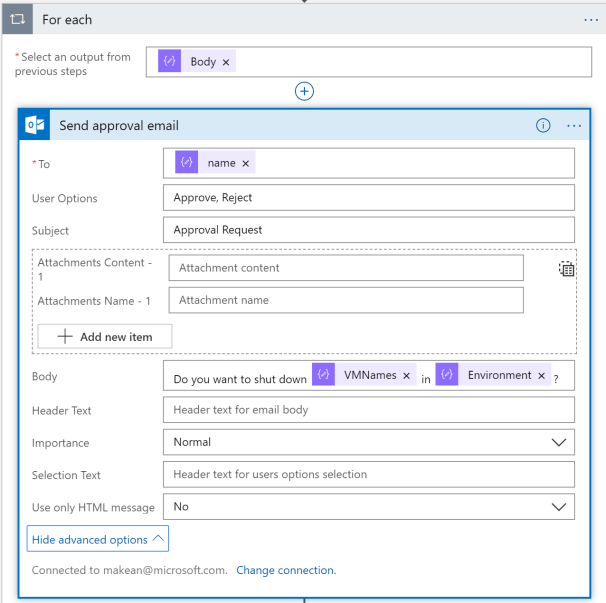
Task: Click the For each loop icon
Action: click(17, 19)
